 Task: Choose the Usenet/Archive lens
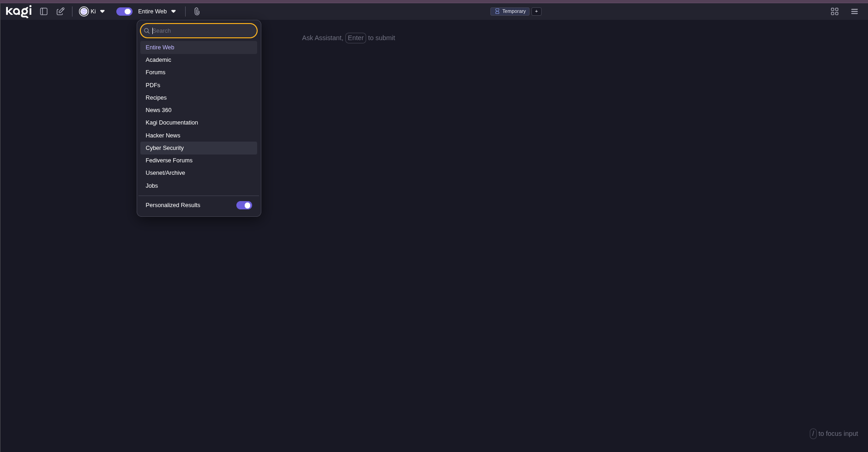[165, 173]
